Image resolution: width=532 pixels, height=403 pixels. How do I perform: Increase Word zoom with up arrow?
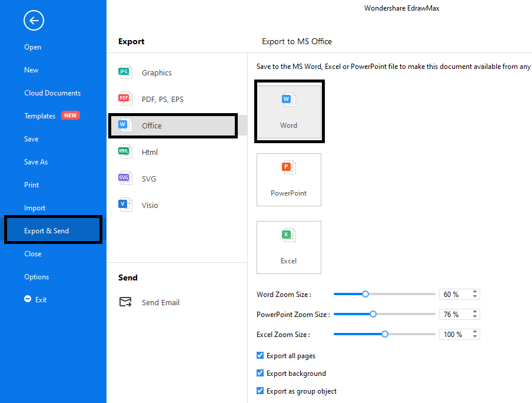475,292
